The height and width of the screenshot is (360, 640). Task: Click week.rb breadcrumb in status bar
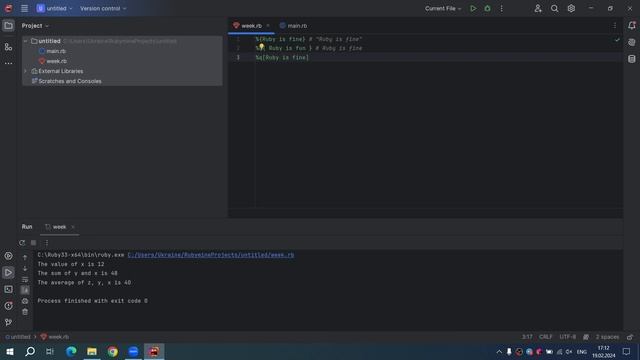[x=55, y=337]
